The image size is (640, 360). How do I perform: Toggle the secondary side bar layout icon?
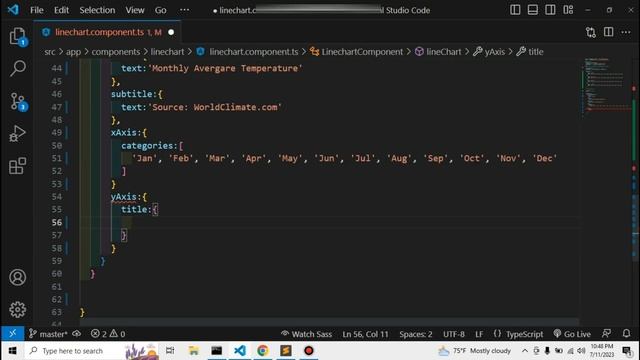point(550,10)
